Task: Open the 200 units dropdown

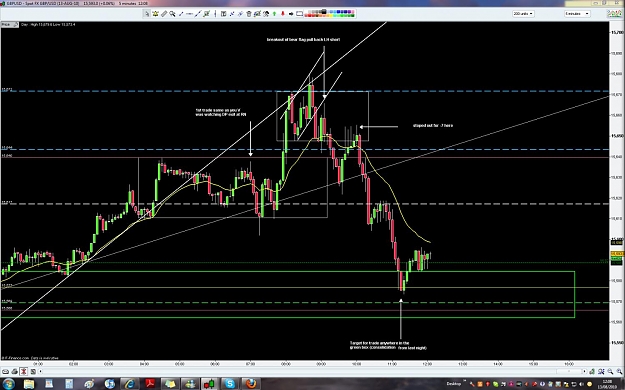Action: click(523, 14)
